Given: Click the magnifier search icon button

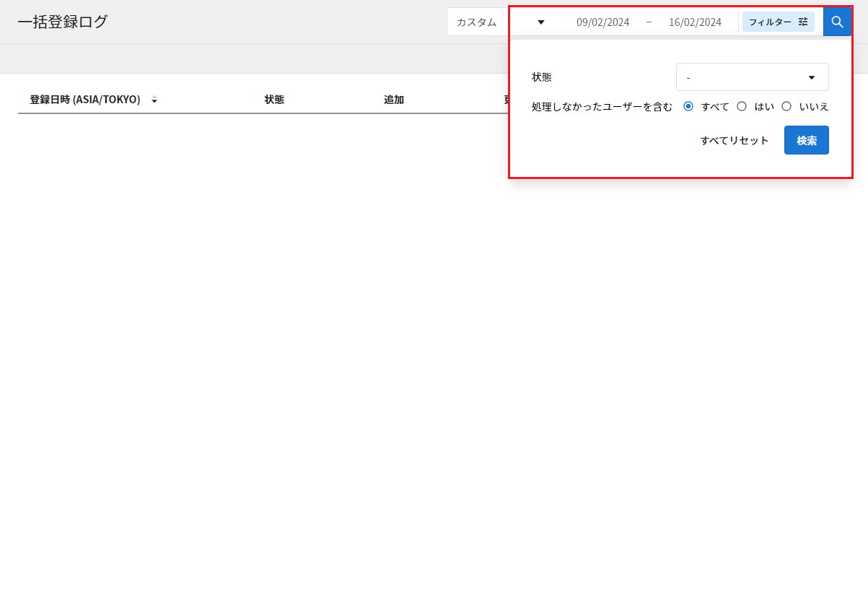Looking at the screenshot, I should (x=837, y=22).
